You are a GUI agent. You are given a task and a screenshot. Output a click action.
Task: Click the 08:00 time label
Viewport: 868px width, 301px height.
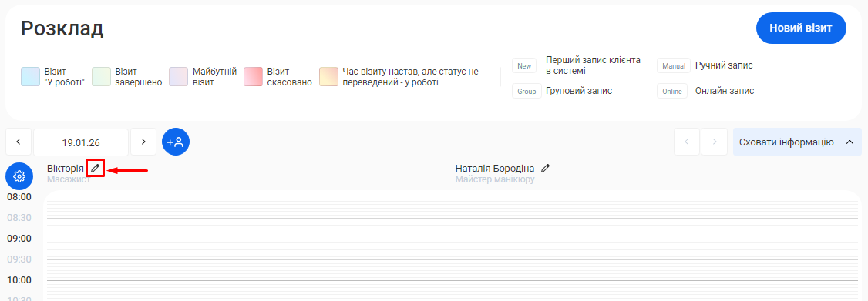(x=19, y=197)
